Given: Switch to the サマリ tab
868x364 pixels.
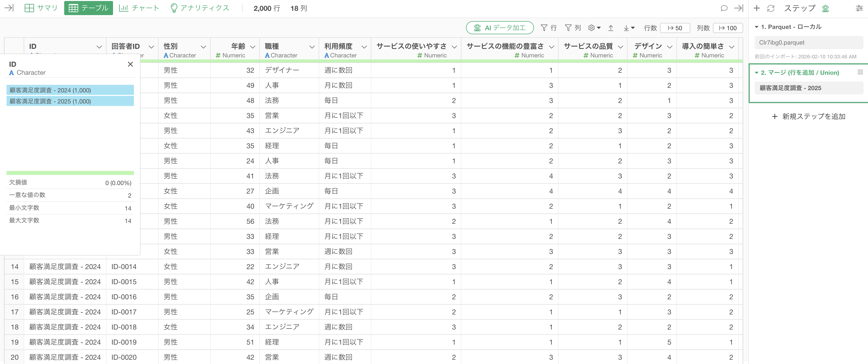Looking at the screenshot, I should tap(41, 8).
